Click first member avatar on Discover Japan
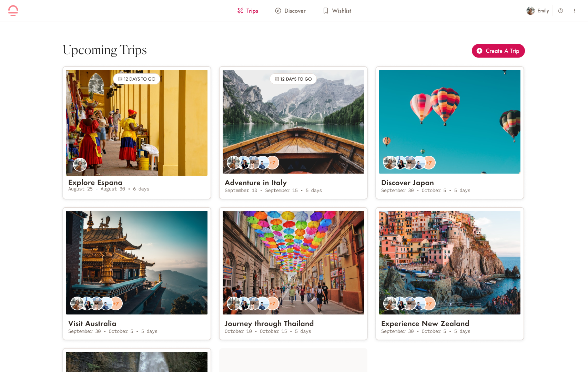 click(390, 163)
